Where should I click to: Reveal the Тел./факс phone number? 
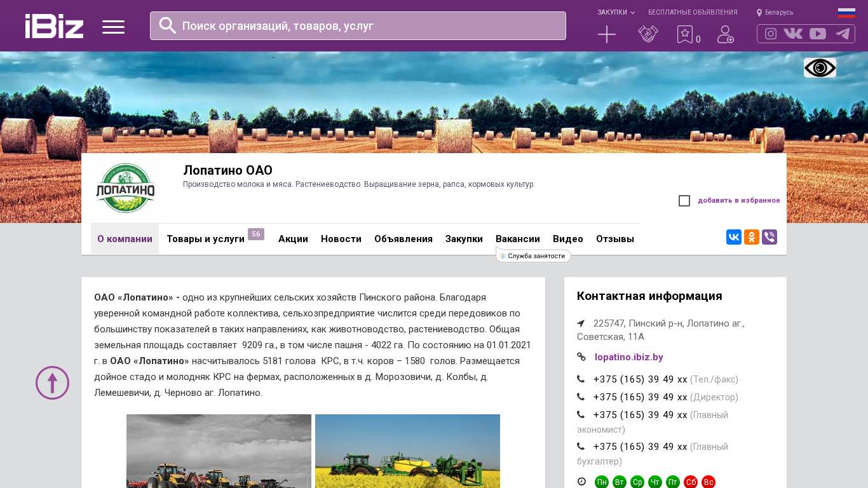click(x=641, y=379)
